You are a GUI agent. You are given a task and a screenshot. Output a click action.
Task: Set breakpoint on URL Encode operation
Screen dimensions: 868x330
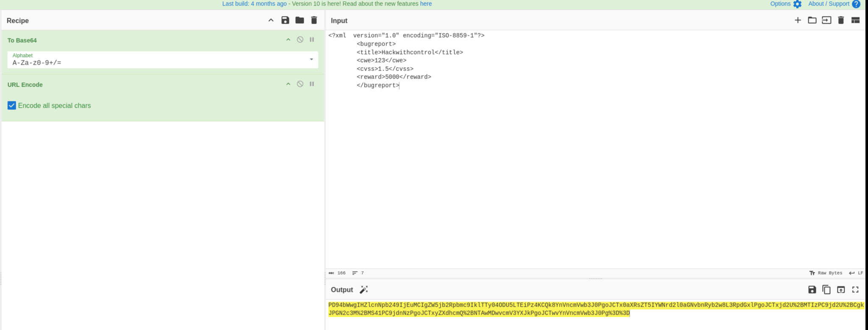[312, 84]
